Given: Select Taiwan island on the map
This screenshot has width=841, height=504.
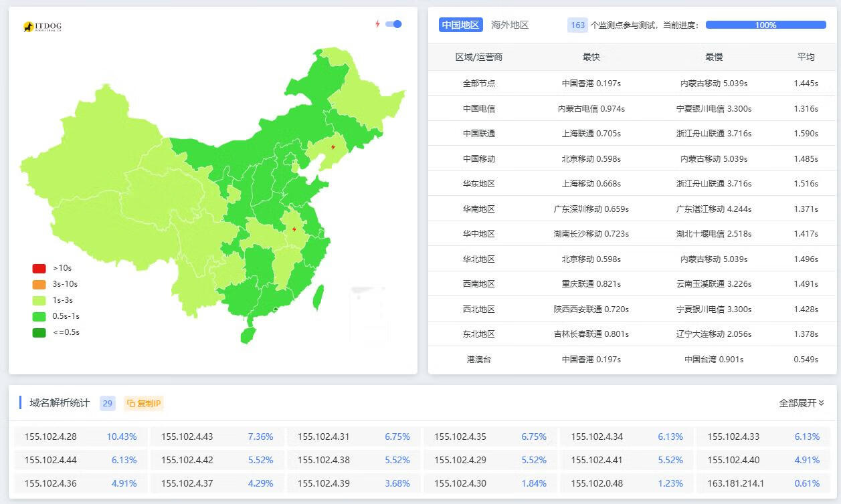Looking at the screenshot, I should [318, 297].
